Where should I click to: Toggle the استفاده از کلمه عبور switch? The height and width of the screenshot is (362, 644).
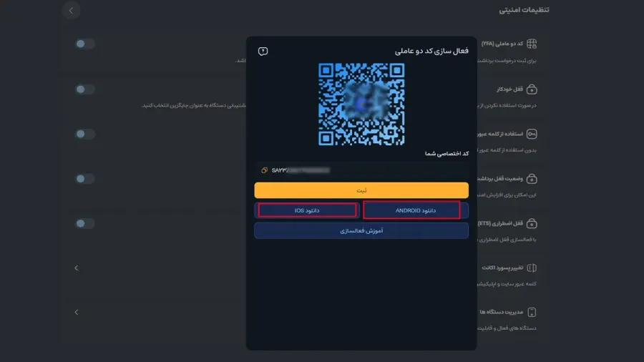(x=84, y=134)
